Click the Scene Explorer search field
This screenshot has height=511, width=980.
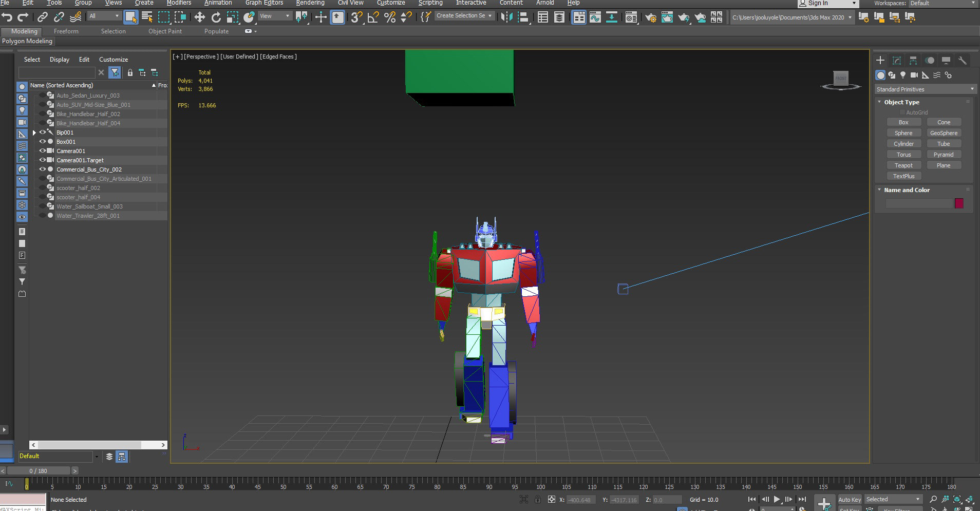tap(57, 72)
